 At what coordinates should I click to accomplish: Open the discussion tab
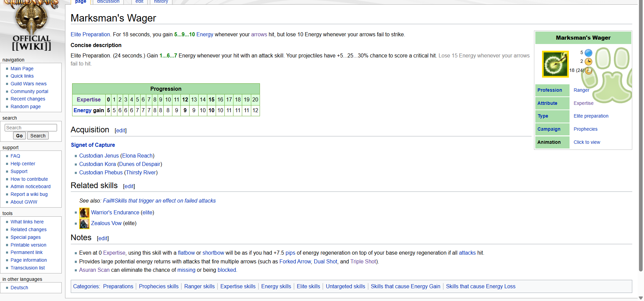108,2
